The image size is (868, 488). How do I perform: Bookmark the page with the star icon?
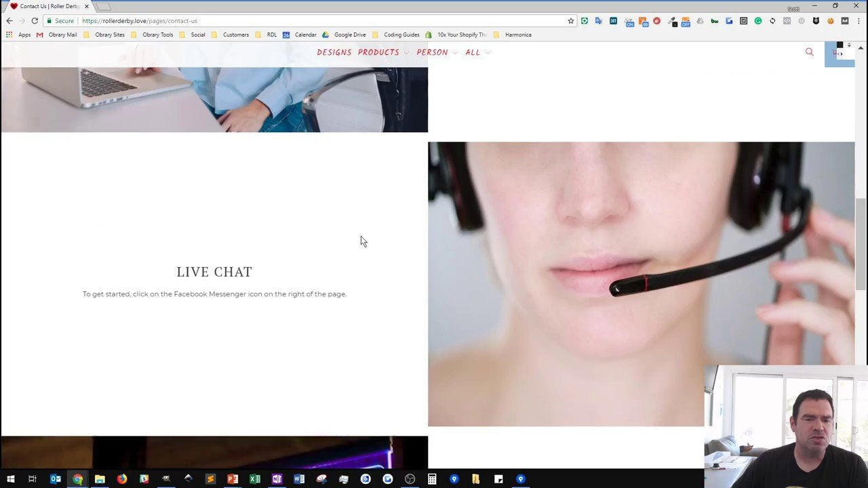point(571,21)
